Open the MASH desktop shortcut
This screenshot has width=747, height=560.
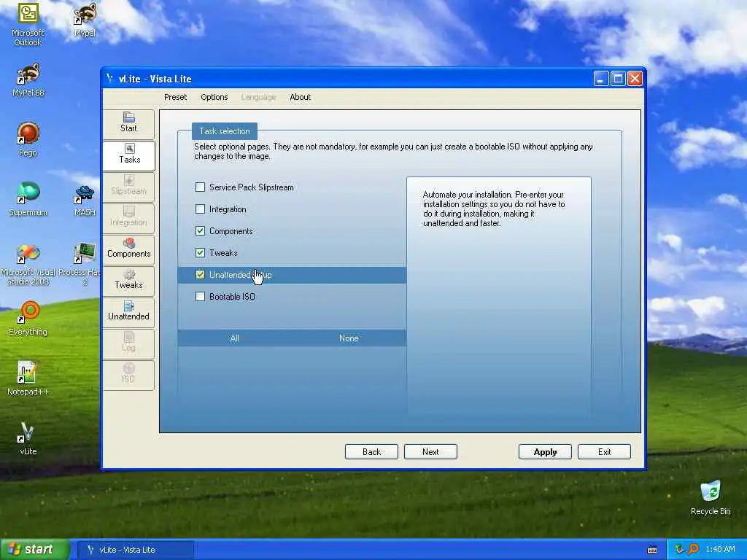tap(85, 201)
